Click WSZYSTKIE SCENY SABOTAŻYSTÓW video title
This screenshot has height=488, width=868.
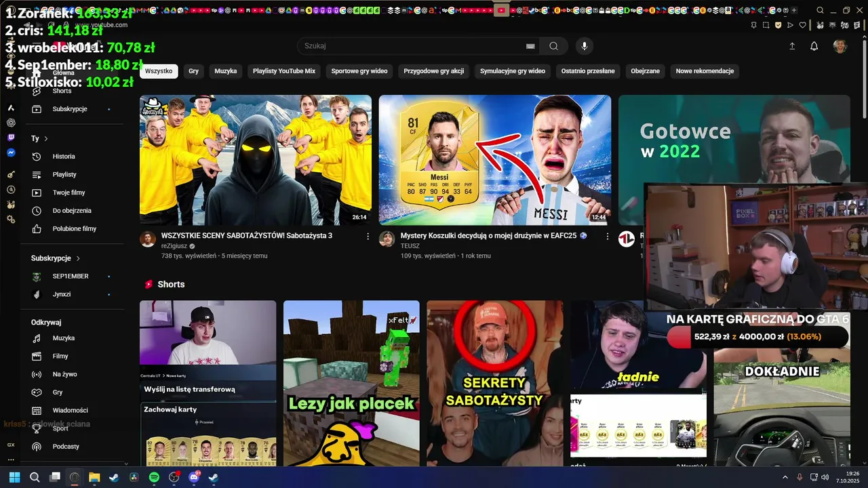pyautogui.click(x=247, y=236)
